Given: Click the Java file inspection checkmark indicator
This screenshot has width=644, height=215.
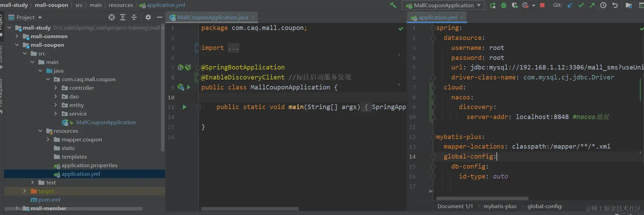Looking at the screenshot, I should [401, 29].
